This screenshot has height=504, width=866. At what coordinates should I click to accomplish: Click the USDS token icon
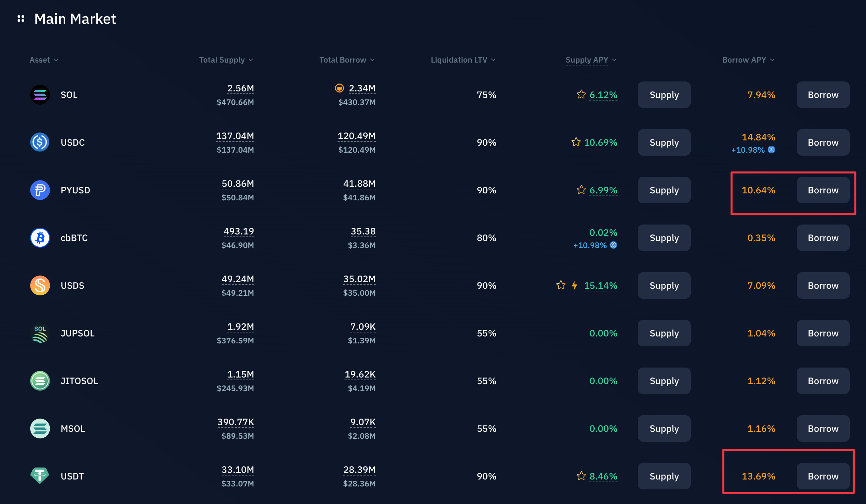[x=40, y=285]
